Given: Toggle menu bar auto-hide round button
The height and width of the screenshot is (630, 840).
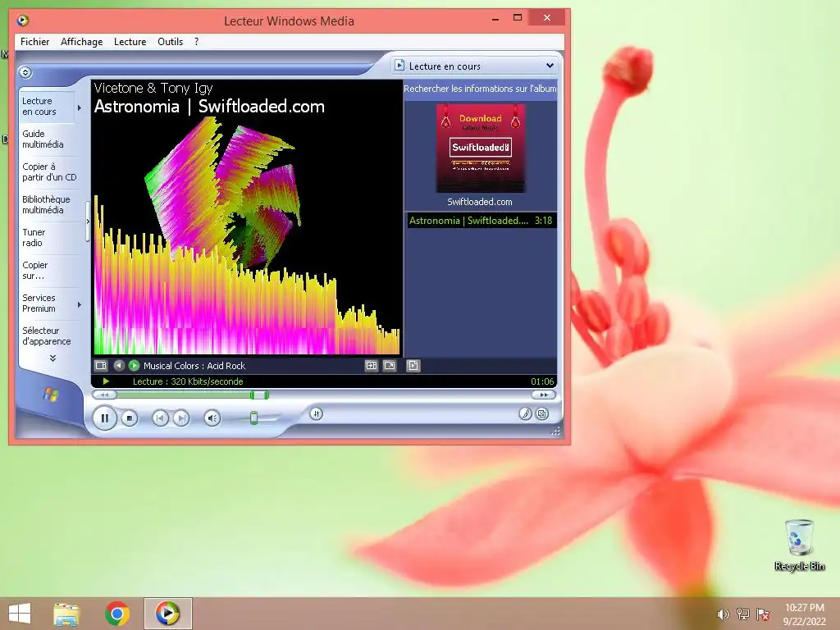Looking at the screenshot, I should [x=25, y=72].
